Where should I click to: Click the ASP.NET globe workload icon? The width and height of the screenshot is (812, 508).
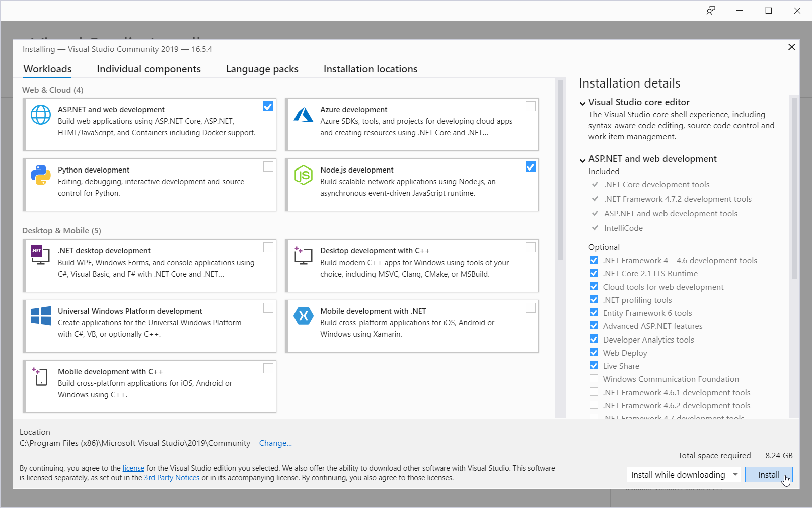41,115
